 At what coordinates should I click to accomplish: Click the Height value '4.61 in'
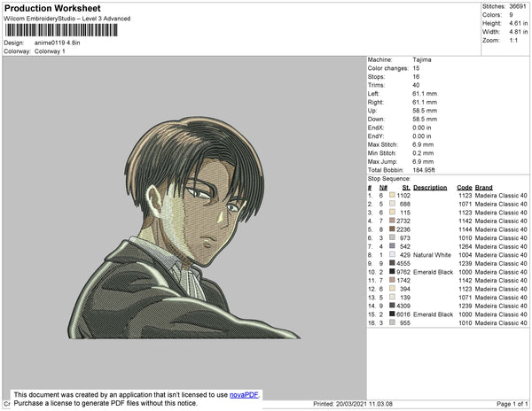tap(519, 23)
